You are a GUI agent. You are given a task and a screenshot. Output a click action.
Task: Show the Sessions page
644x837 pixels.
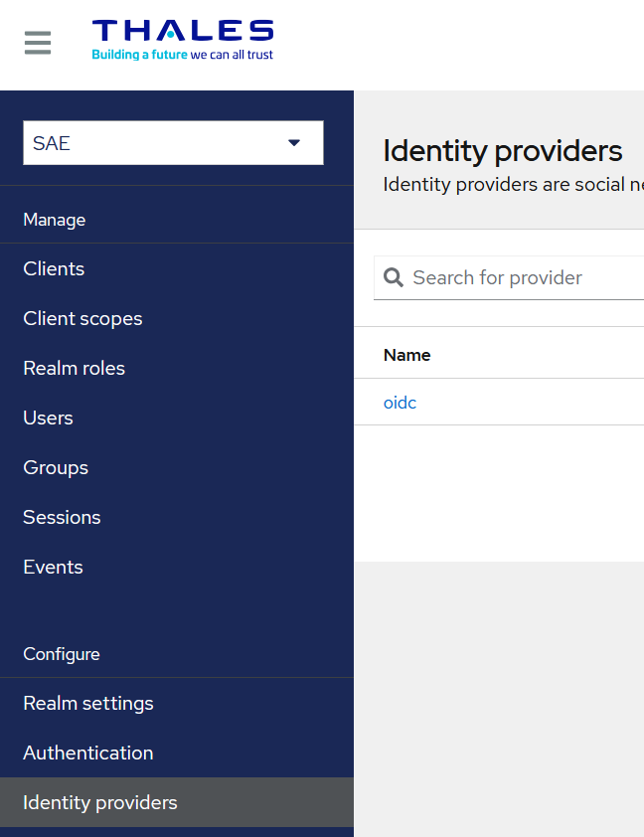62,517
